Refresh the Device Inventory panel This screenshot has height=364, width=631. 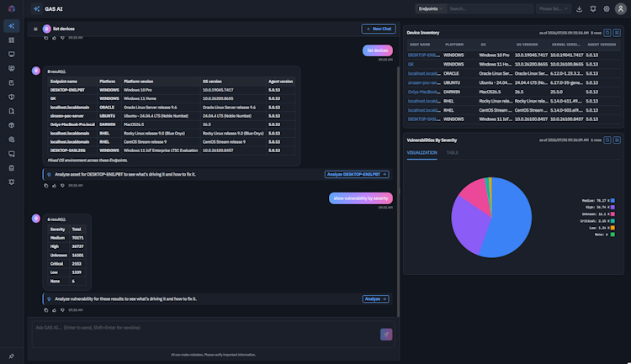point(607,33)
